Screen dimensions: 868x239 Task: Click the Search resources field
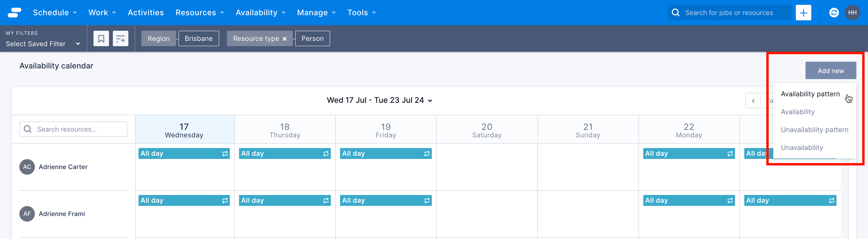(x=73, y=129)
